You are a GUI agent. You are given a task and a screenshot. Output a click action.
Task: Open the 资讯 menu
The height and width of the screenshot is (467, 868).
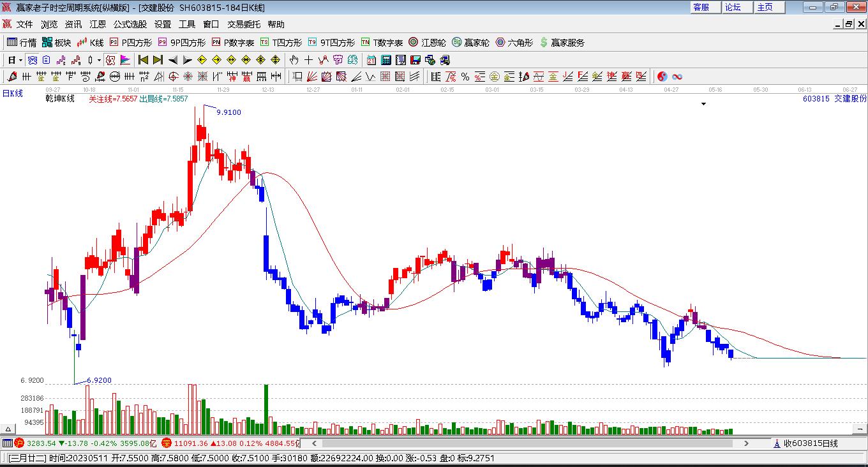tap(73, 24)
